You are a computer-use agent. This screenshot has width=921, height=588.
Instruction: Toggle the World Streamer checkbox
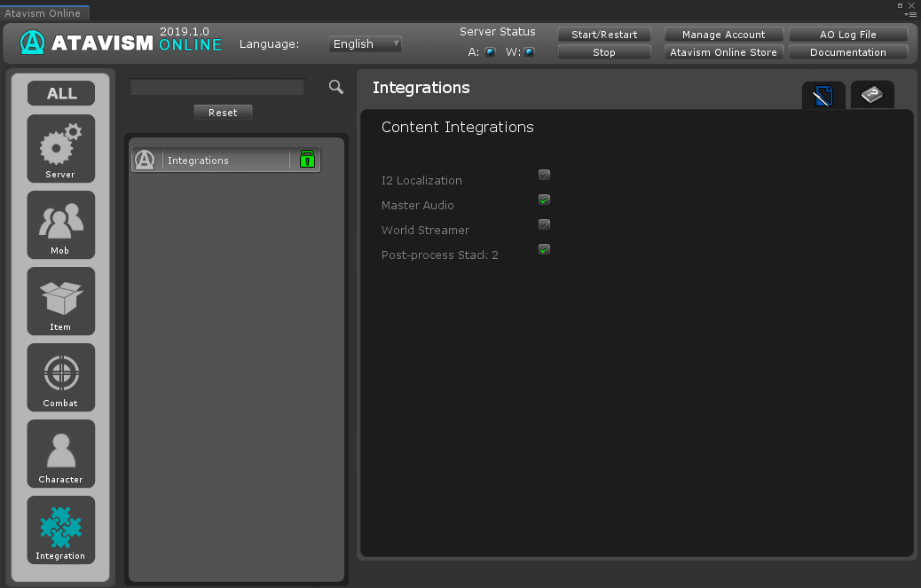coord(544,224)
